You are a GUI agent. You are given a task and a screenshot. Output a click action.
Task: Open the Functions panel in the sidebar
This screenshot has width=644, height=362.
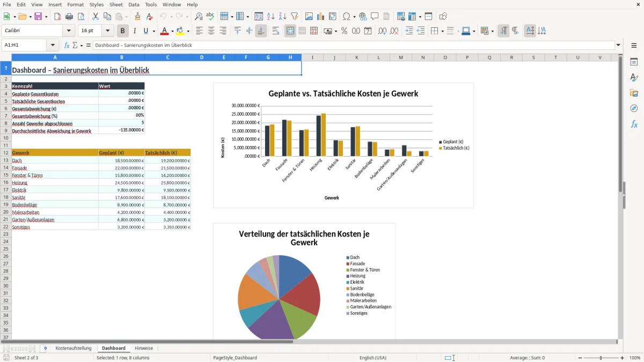tap(634, 124)
